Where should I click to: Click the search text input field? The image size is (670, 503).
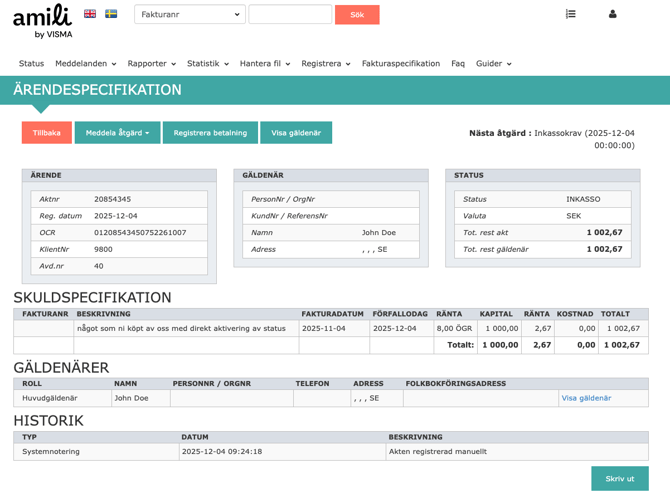tap(289, 15)
